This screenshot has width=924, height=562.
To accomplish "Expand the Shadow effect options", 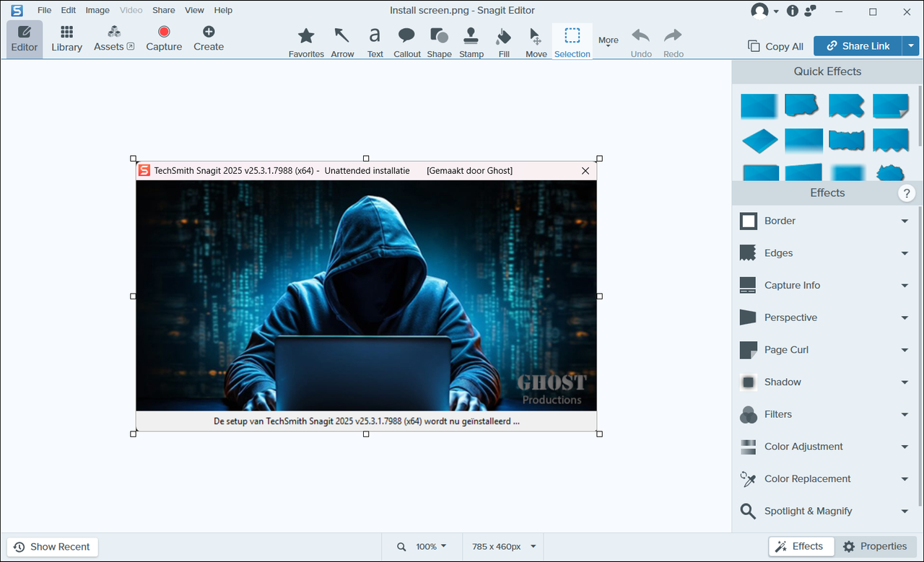I will (905, 382).
